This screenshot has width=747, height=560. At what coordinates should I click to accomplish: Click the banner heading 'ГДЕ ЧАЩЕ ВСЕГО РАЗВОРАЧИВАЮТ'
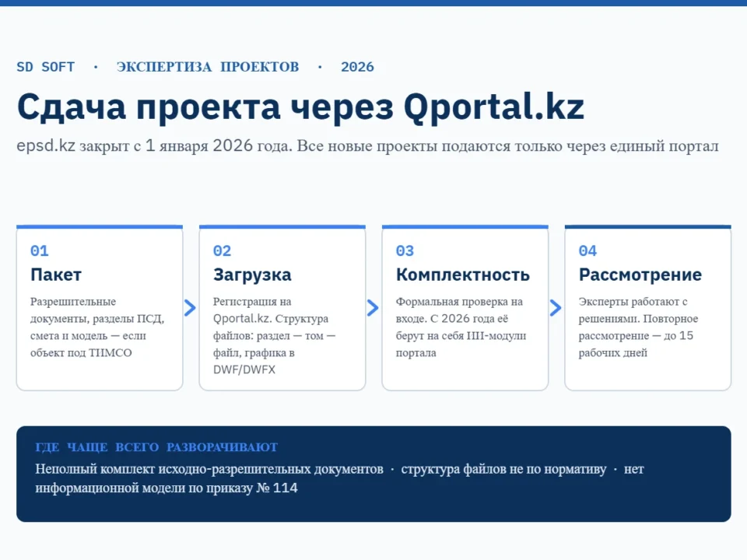point(156,447)
